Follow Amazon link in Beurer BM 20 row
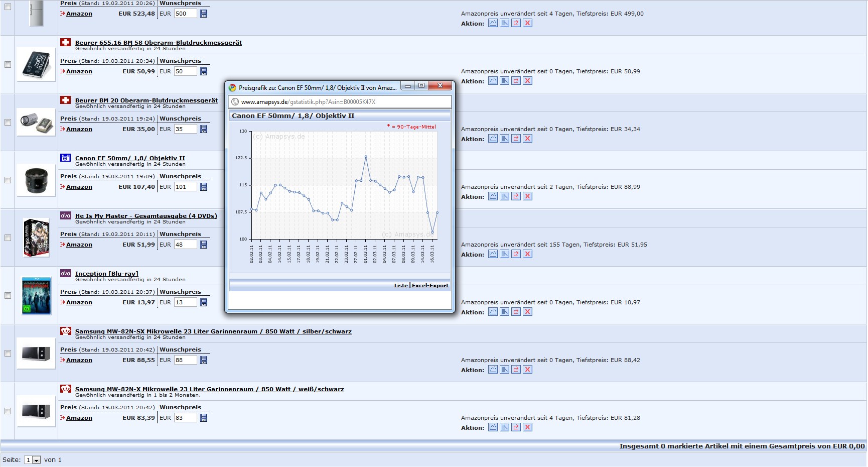This screenshot has height=467, width=868. pyautogui.click(x=79, y=129)
